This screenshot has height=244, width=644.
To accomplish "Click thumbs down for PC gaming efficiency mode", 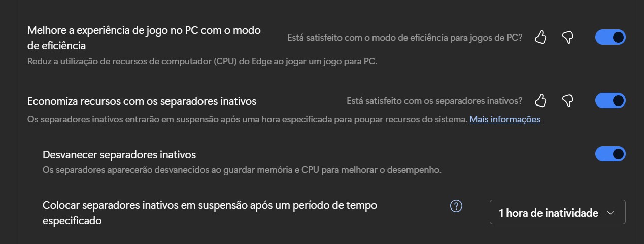I will coord(567,37).
